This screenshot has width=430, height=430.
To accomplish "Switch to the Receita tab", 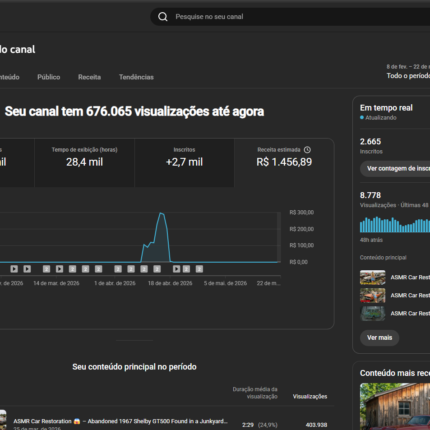I will point(89,77).
